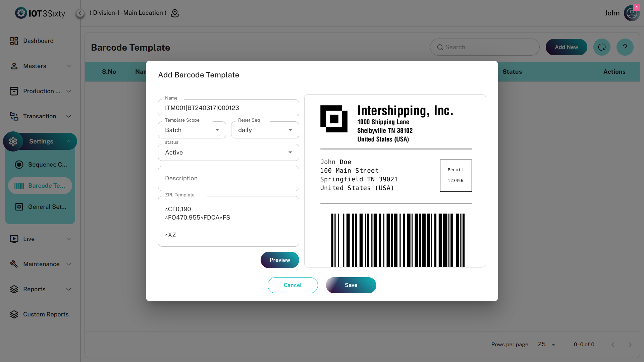Click the Preview button
644x362 pixels.
[x=280, y=260]
